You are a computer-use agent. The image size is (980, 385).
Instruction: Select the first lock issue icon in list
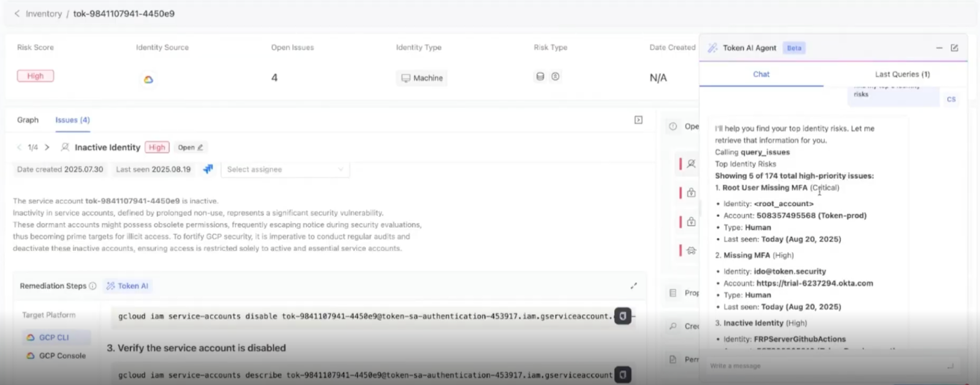click(x=691, y=193)
